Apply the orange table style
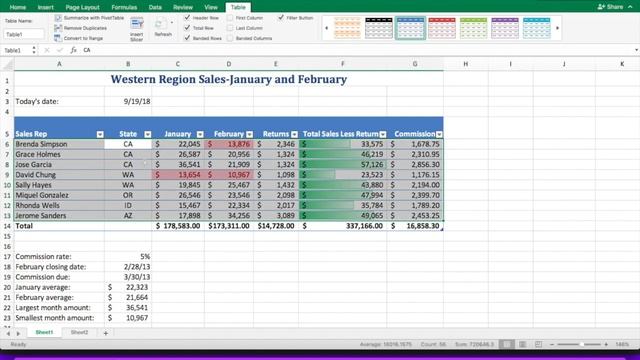Screen dimensions: 640x360 (347, 28)
